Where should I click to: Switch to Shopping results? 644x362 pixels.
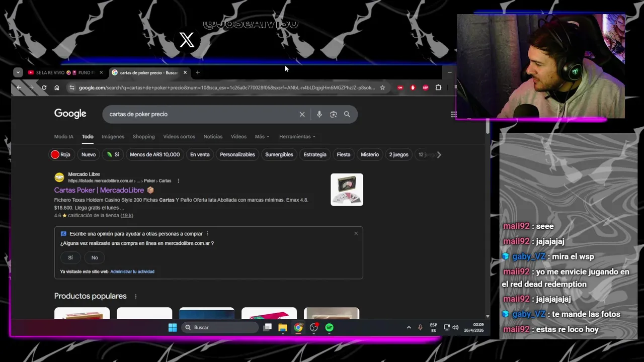point(143,137)
